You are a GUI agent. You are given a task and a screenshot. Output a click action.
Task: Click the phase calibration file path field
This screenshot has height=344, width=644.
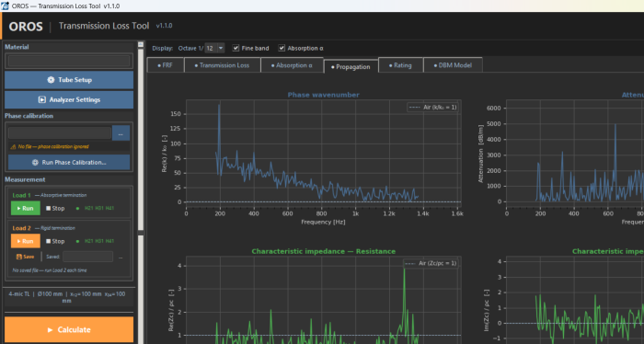pyautogui.click(x=60, y=133)
